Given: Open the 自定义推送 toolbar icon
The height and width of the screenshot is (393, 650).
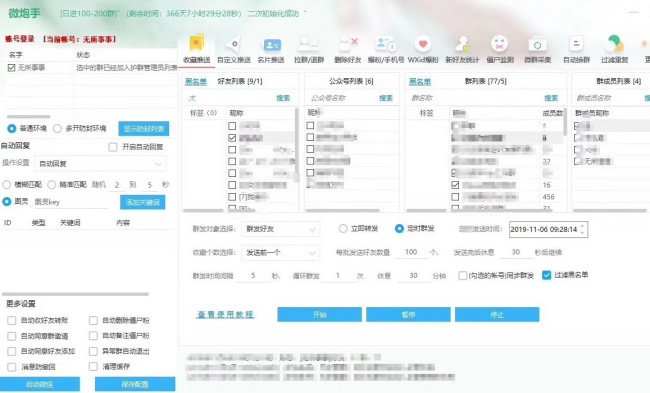Looking at the screenshot, I should coord(234,44).
